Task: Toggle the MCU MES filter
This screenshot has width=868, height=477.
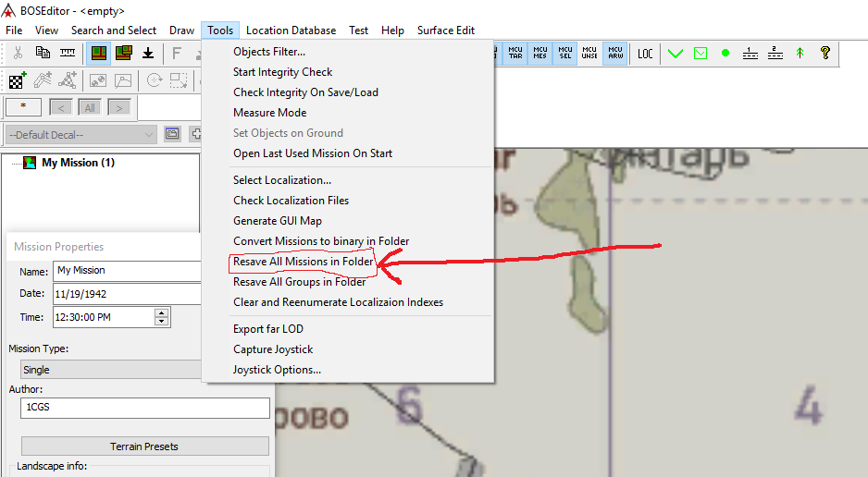Action: [x=540, y=53]
